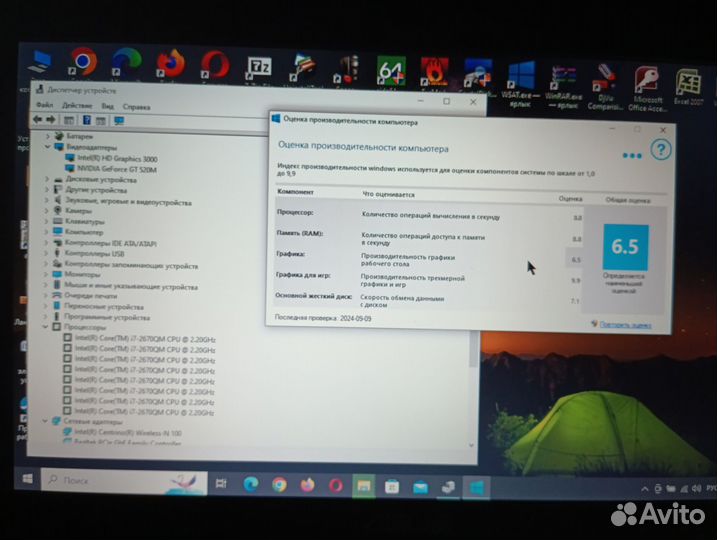
Task: Expand the Клавиатуры node
Action: pyautogui.click(x=46, y=221)
